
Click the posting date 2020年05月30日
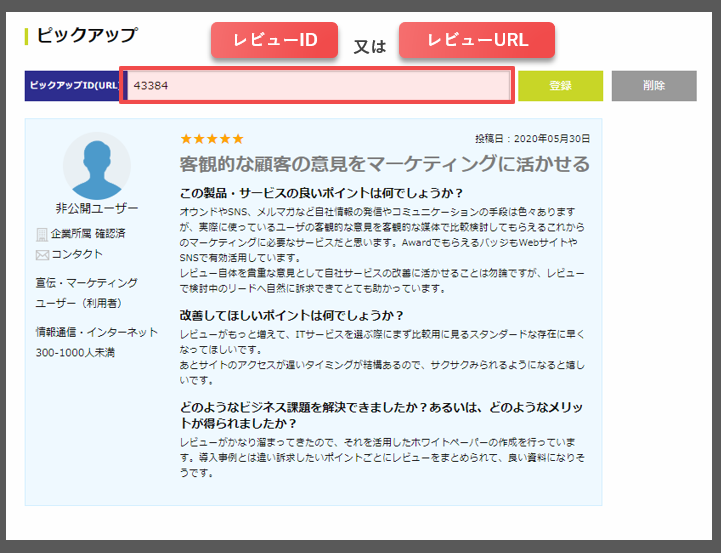tap(551, 139)
